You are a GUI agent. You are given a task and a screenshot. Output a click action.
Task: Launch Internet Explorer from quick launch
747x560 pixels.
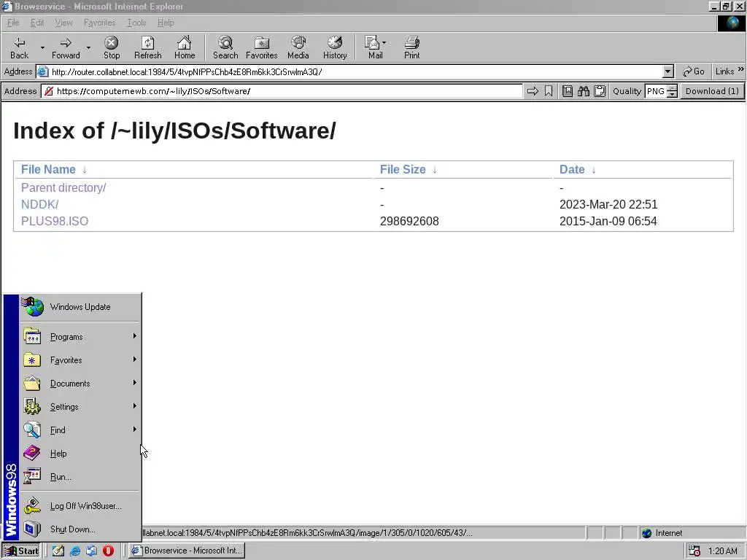point(75,551)
